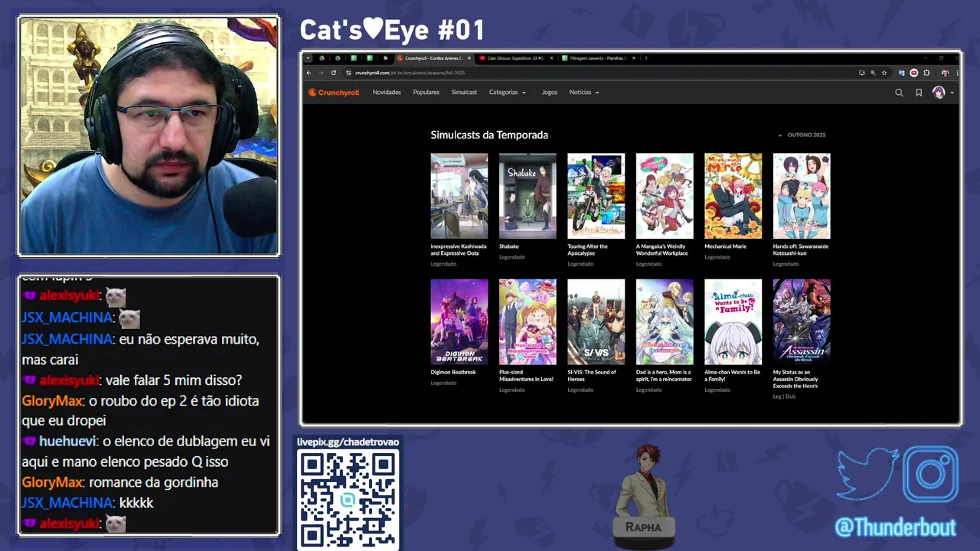Expand the arrow next to the profile avatar
The height and width of the screenshot is (551, 980).
(952, 93)
